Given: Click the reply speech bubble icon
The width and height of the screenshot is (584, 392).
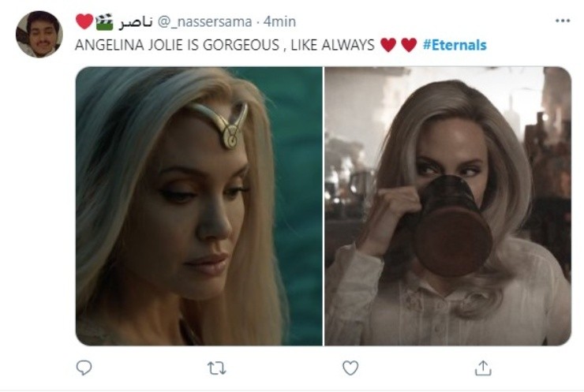Looking at the screenshot, I should coord(84,368).
